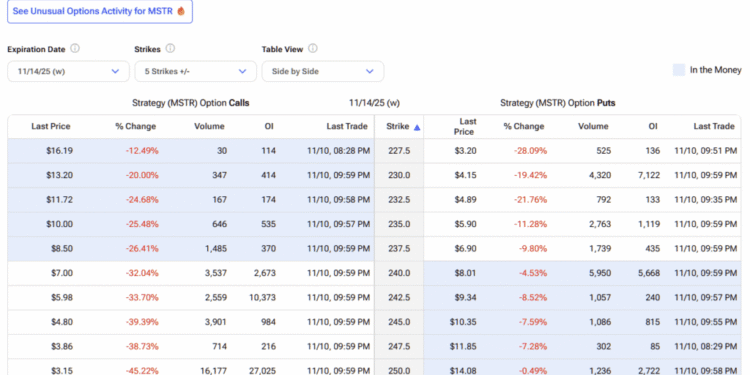Click the call open interest 2,673
The height and width of the screenshot is (375, 750).
265,273
